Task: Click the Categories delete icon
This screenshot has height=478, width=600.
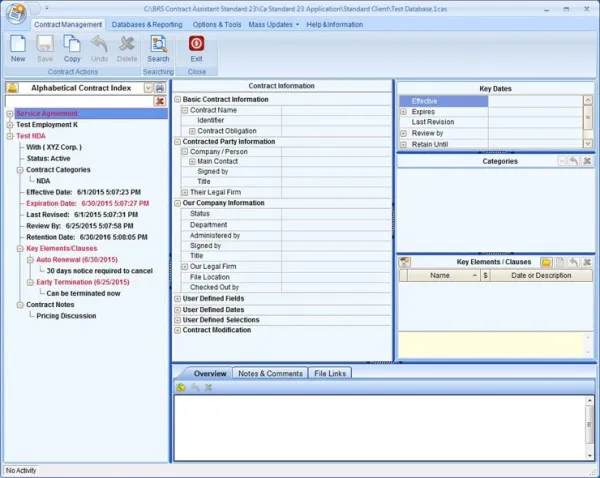Action: [x=587, y=161]
